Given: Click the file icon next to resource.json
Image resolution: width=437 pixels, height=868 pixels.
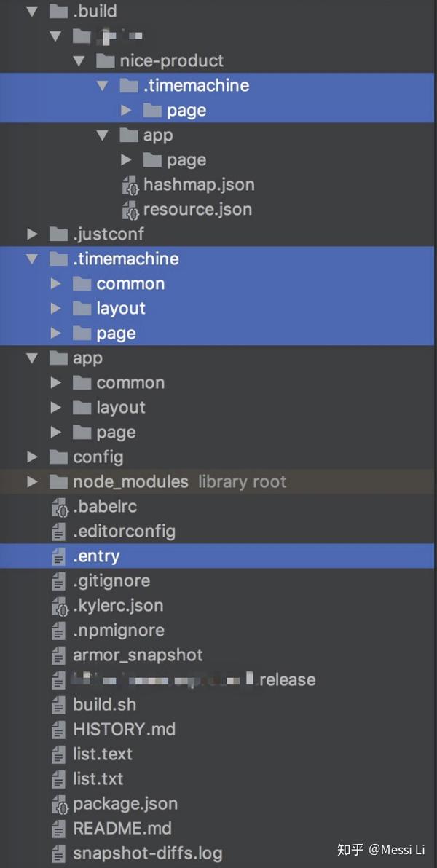Looking at the screenshot, I should point(132,209).
